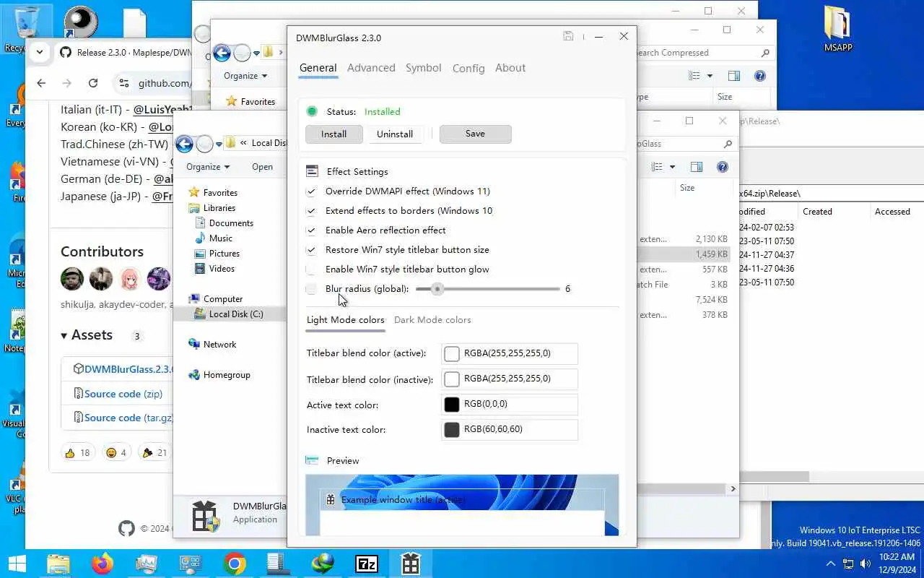The height and width of the screenshot is (578, 924).
Task: Click Help icon in Compressed explorer window
Action: click(x=759, y=76)
